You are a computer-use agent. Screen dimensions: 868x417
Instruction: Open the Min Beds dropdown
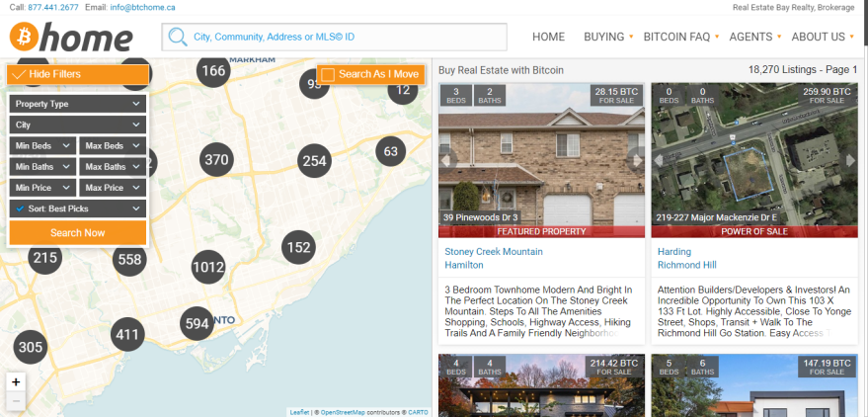coord(43,146)
